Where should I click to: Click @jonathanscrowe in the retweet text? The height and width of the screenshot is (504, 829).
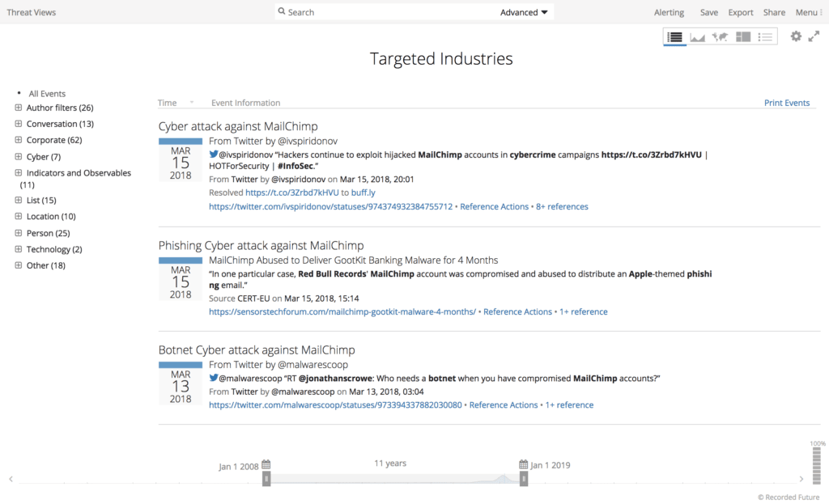point(336,379)
